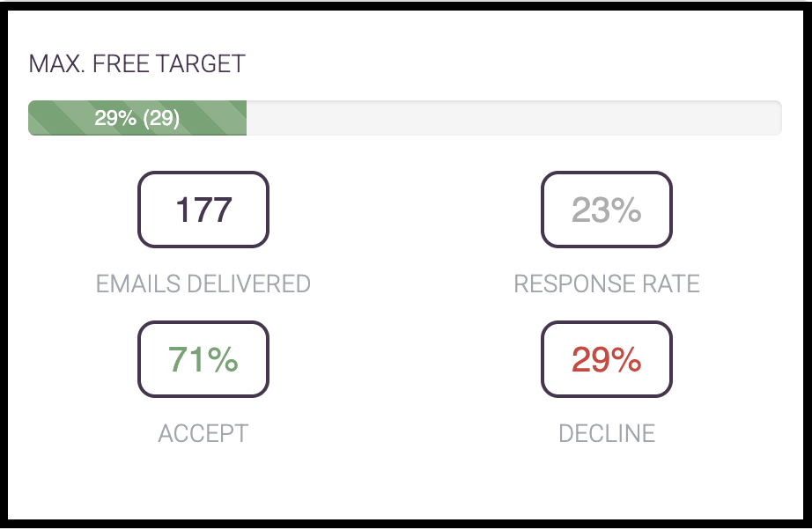Click the number 177 text
This screenshot has height=530, width=812.
203,210
